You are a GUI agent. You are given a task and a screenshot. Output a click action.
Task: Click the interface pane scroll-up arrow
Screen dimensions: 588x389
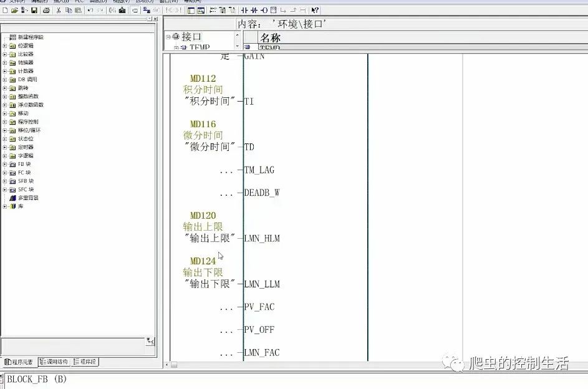pyautogui.click(x=237, y=35)
